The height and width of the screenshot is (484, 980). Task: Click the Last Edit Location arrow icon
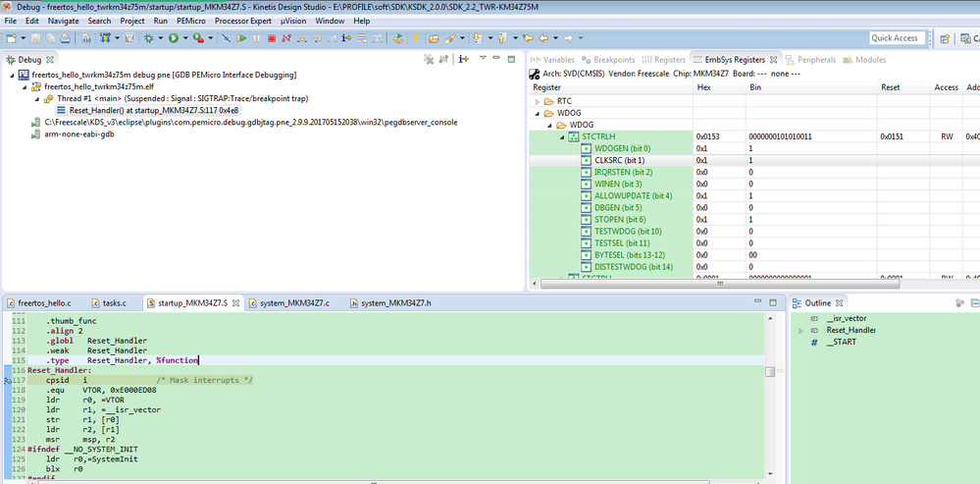tap(528, 38)
